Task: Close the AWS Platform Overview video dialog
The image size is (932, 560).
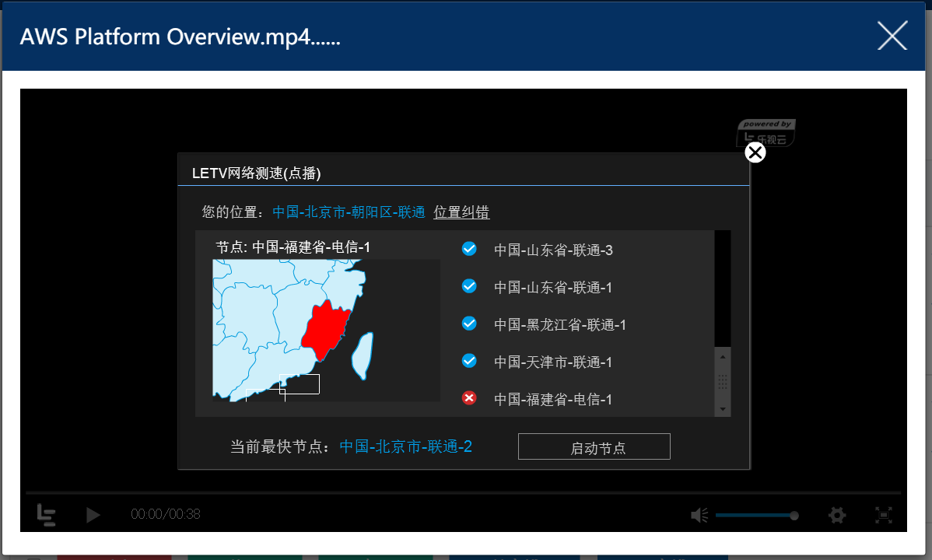Action: click(x=892, y=36)
